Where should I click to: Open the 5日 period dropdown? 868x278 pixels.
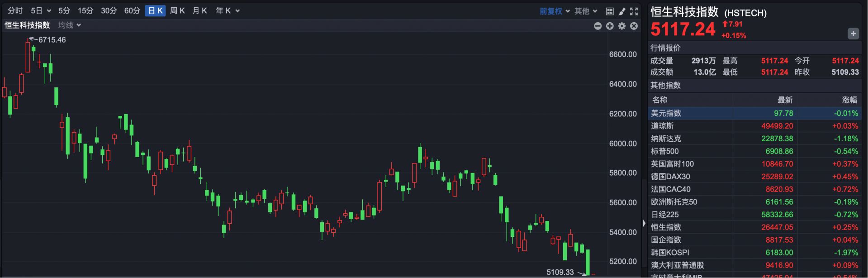click(41, 11)
